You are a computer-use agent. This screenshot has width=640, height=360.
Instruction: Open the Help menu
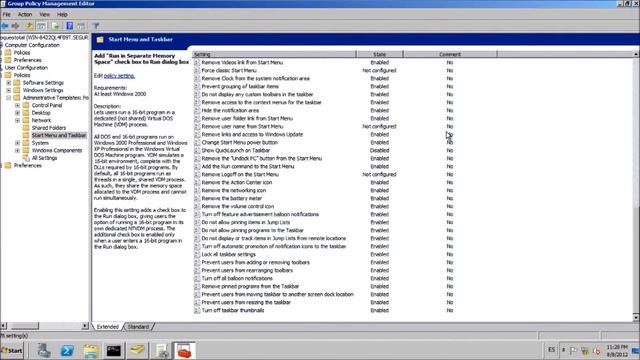coord(62,14)
